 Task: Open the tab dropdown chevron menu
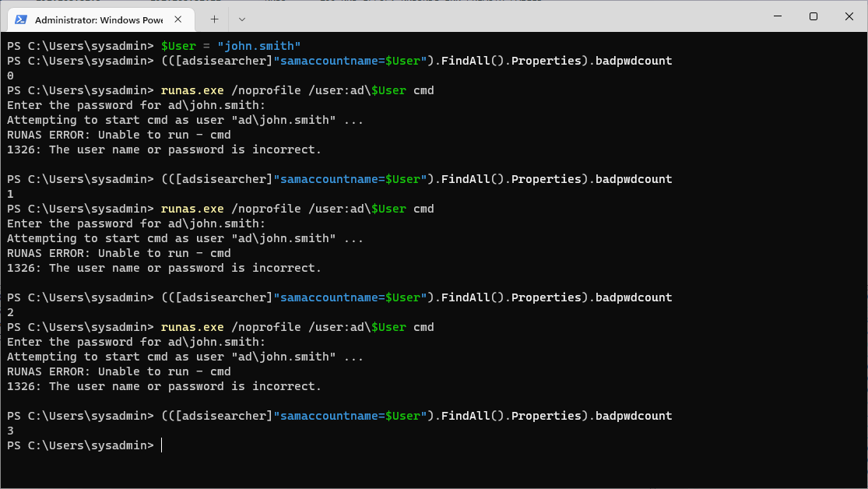pos(241,19)
